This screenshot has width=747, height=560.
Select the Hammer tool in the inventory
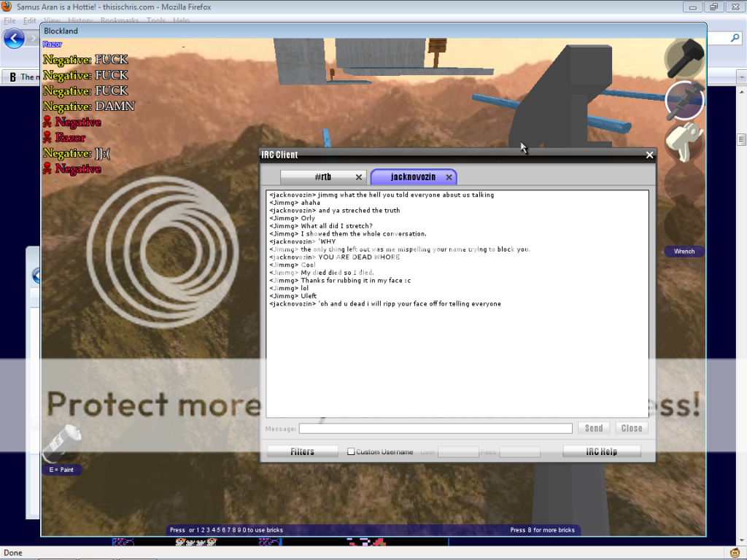click(685, 58)
